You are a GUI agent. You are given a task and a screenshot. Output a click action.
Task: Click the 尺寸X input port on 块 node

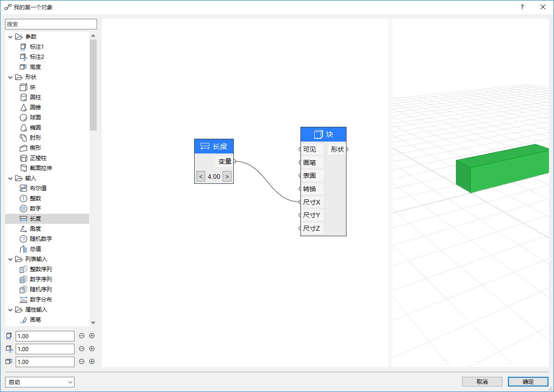tap(300, 202)
